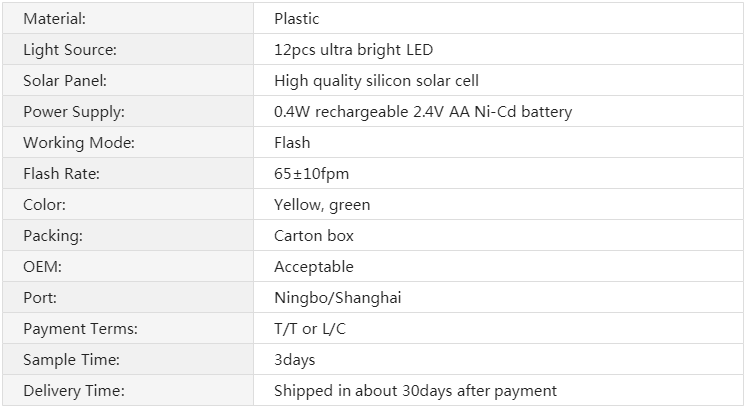Click the Power Supply: label
The height and width of the screenshot is (409, 747).
[74, 112]
